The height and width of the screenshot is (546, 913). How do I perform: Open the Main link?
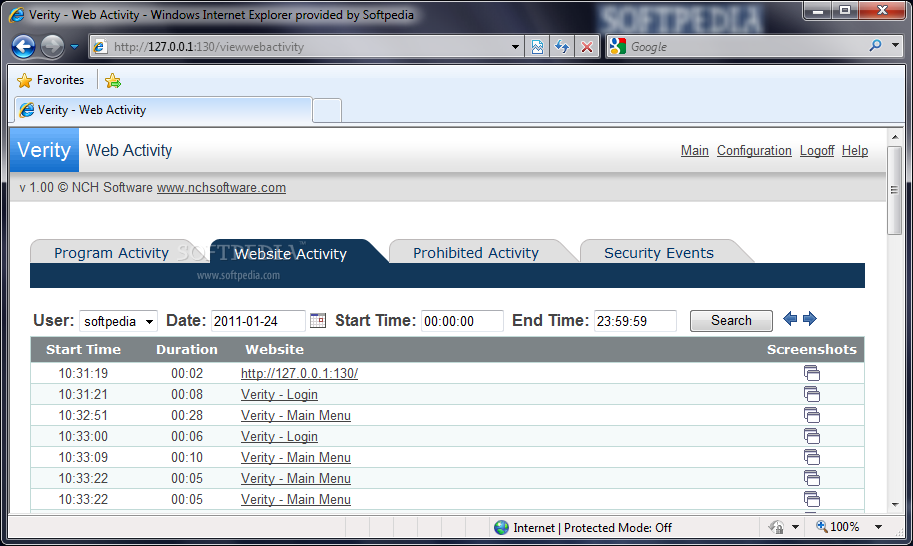point(695,151)
